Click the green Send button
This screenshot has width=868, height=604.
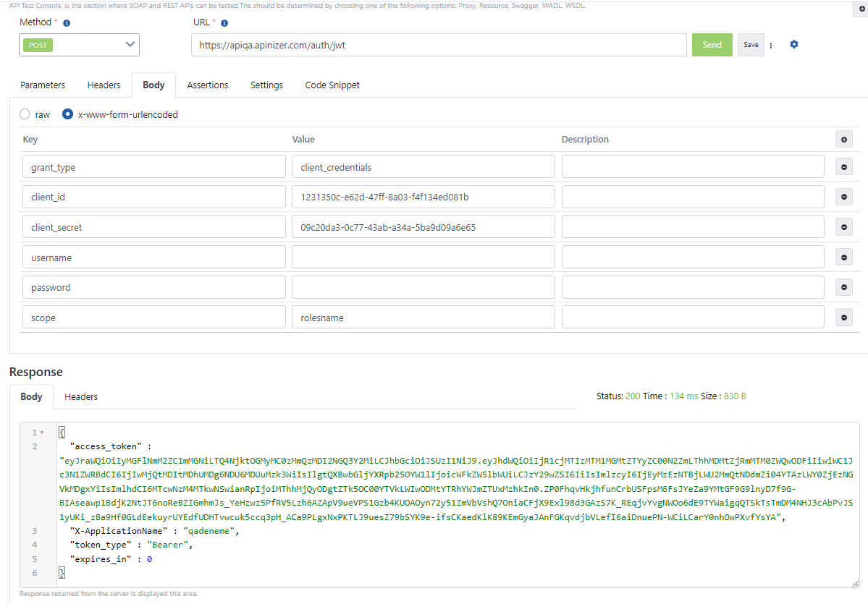click(x=712, y=45)
